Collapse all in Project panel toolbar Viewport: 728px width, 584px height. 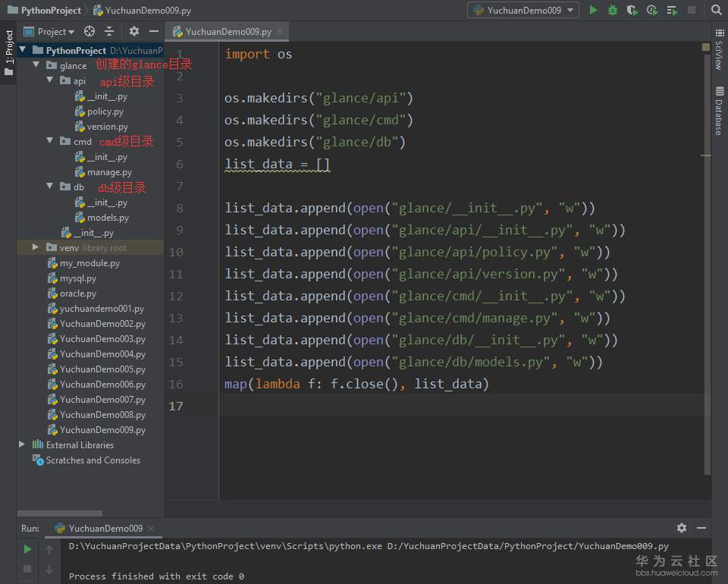coord(109,31)
